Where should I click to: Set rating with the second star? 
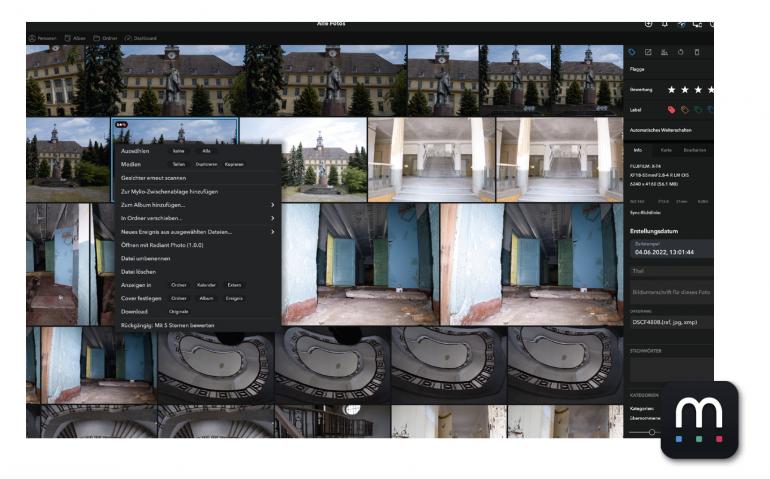[x=685, y=89]
